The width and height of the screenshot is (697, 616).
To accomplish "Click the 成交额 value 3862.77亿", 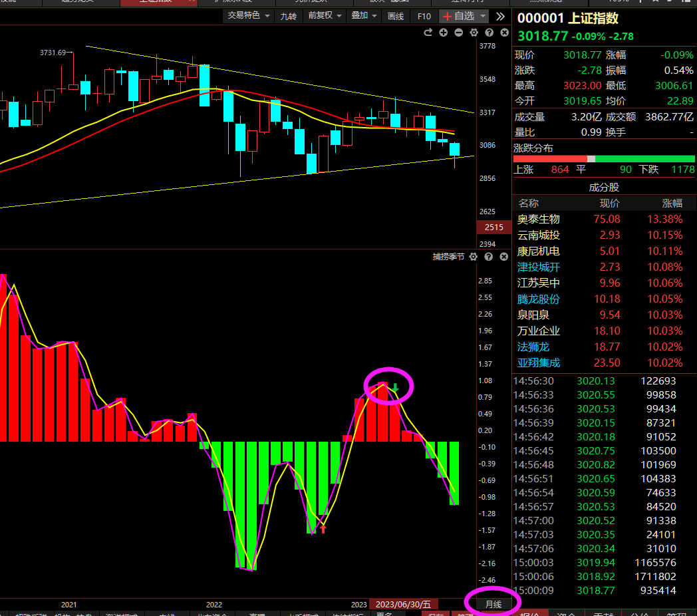I will tap(670, 117).
